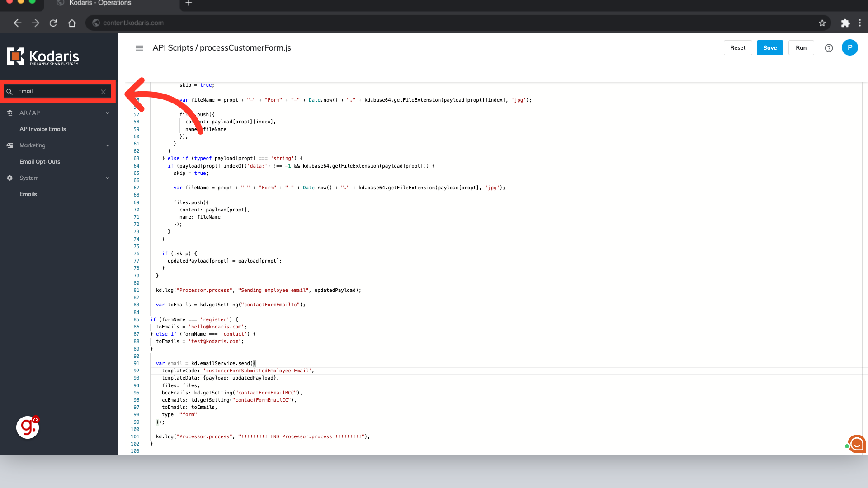The height and width of the screenshot is (488, 868).
Task: Open Email Opt-Outs menu item
Action: point(40,162)
